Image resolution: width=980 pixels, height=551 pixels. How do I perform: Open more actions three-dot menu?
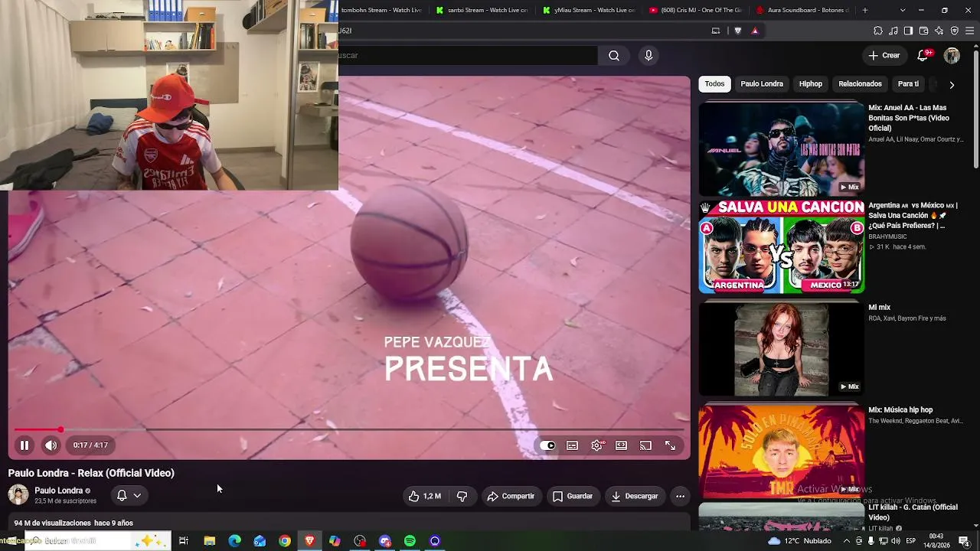click(680, 496)
